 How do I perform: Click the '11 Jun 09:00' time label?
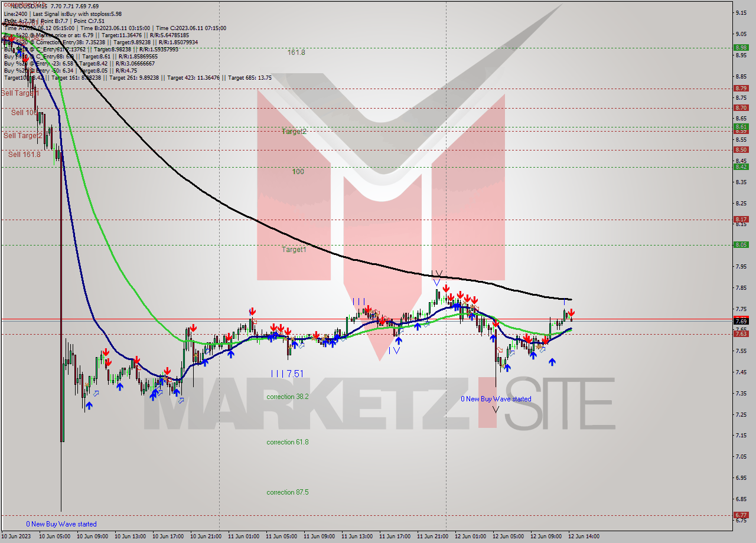(320, 537)
